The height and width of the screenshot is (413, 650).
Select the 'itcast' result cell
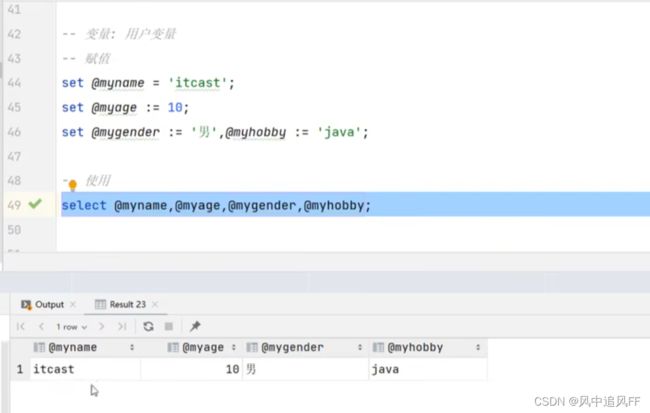[x=86, y=369]
